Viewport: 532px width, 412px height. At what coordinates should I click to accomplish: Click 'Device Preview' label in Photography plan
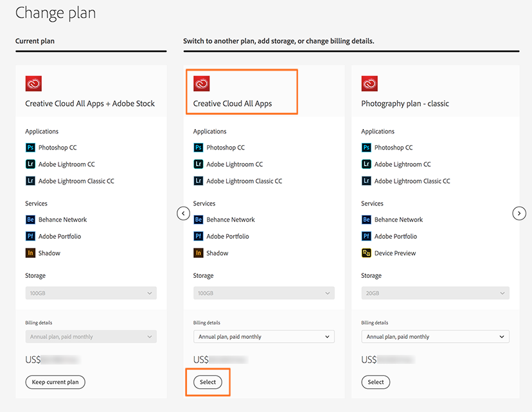(x=395, y=253)
